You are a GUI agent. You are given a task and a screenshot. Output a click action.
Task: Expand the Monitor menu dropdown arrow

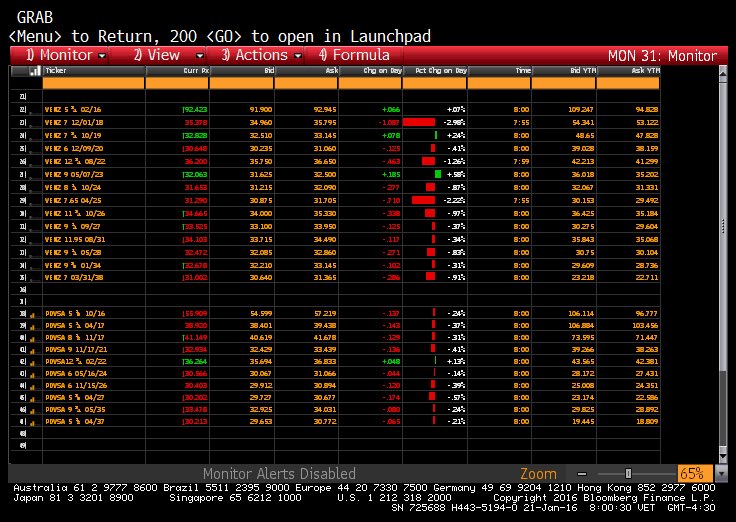tap(102, 56)
